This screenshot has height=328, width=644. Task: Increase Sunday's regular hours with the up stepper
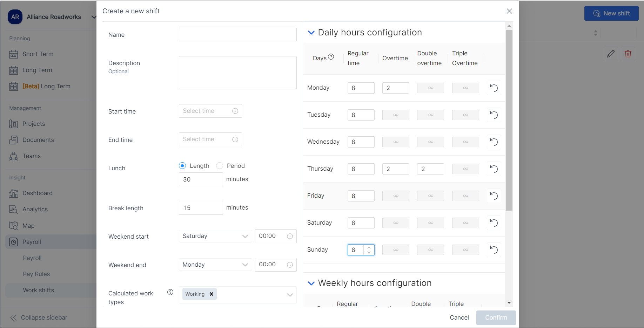369,247
